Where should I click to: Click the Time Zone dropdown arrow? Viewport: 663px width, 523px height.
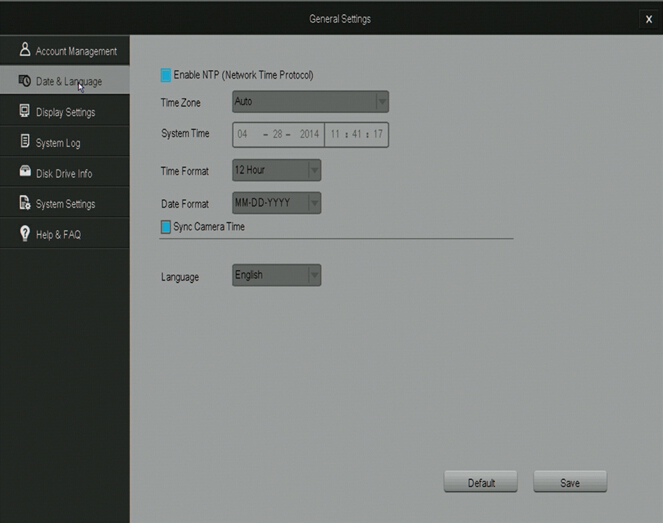click(x=382, y=101)
